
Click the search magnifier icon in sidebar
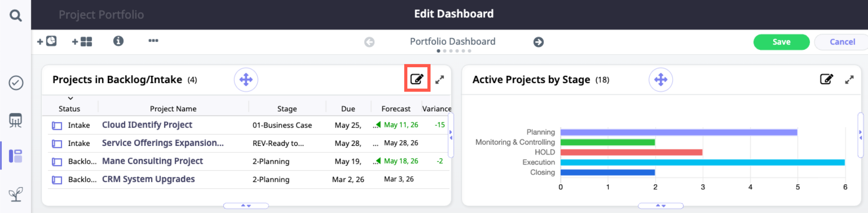[x=15, y=15]
